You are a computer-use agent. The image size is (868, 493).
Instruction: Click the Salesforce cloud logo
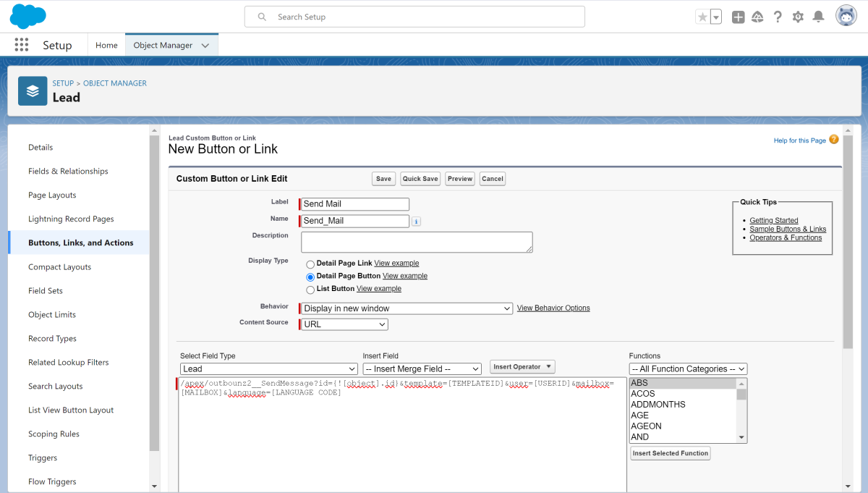[28, 16]
